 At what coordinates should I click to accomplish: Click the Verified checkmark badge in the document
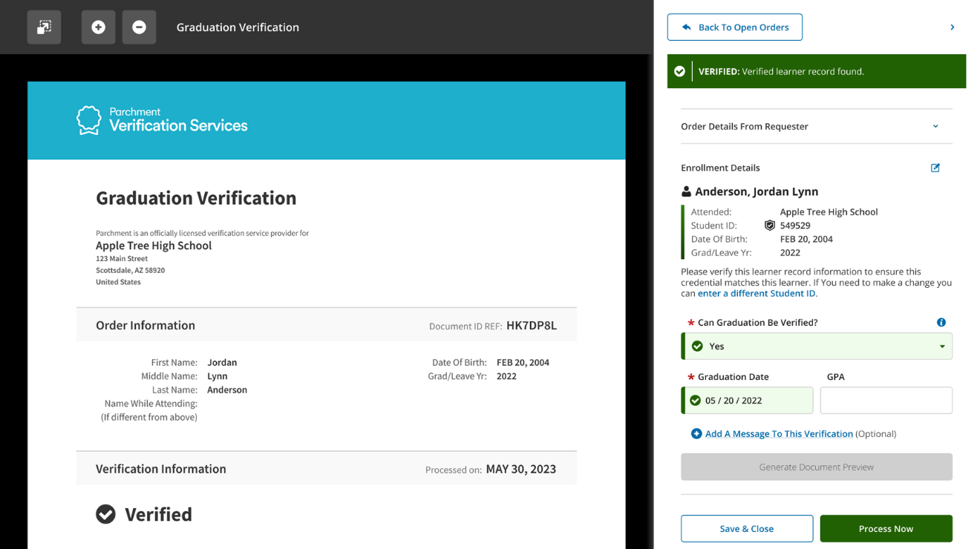pyautogui.click(x=105, y=514)
